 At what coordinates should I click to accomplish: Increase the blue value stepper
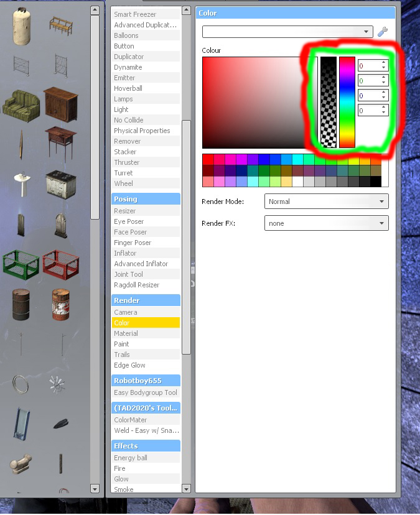(383, 92)
